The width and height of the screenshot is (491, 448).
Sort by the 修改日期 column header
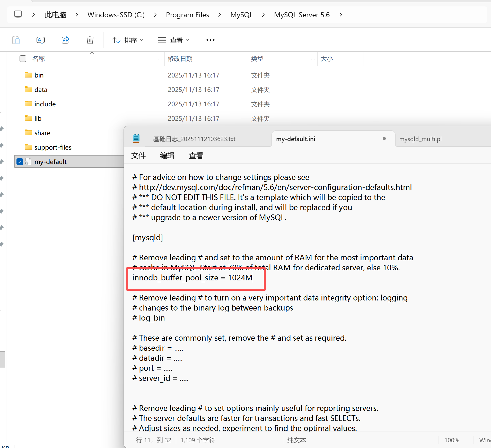(x=180, y=59)
